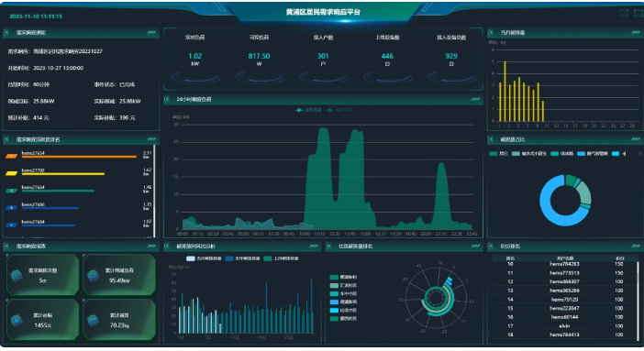
Task: Click the orange rank 1 badge in the ranking list
Action: tap(12, 156)
